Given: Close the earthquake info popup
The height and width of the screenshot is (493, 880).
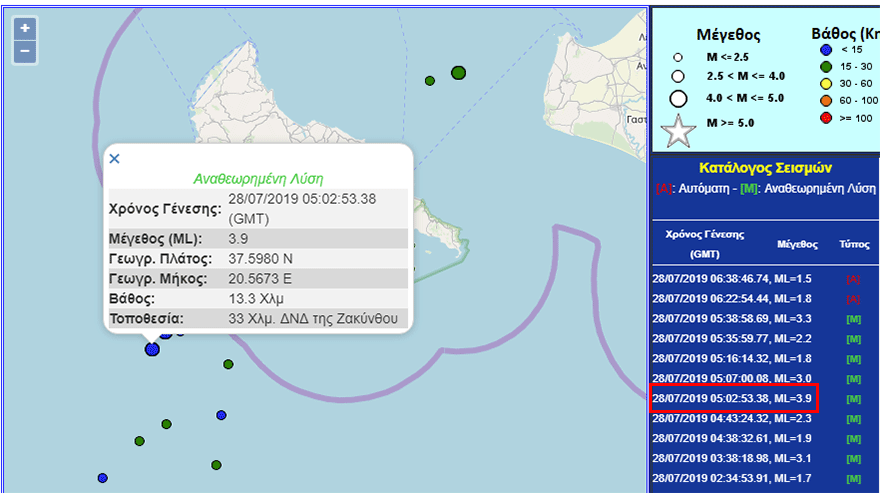Looking at the screenshot, I should pyautogui.click(x=114, y=158).
